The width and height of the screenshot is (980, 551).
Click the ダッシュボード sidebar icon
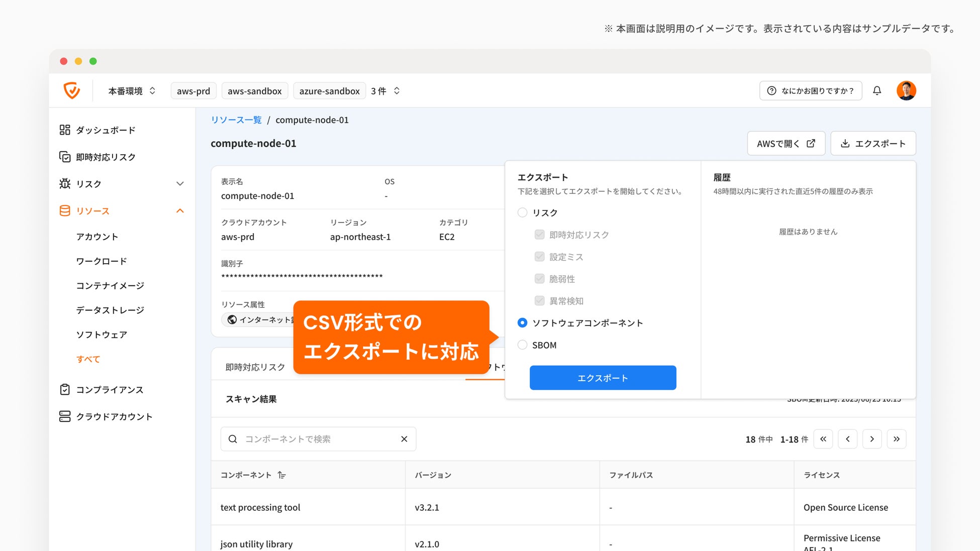click(x=65, y=130)
